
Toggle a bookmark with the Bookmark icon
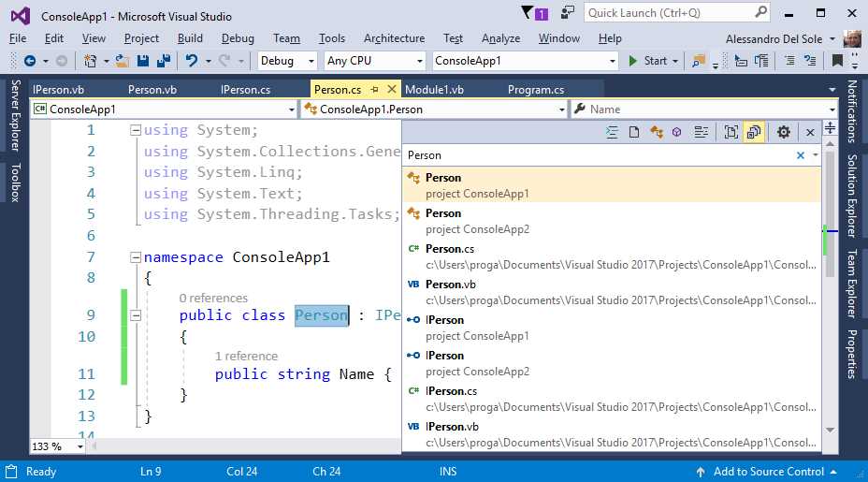pos(837,61)
